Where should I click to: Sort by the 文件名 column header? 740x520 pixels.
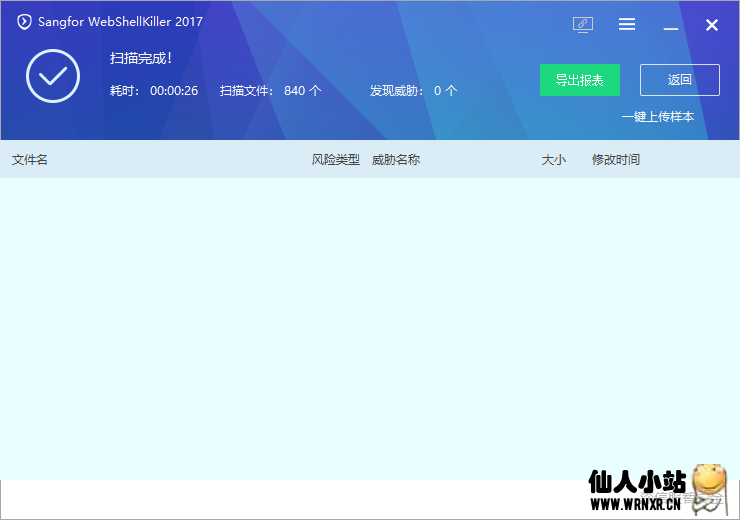point(30,159)
